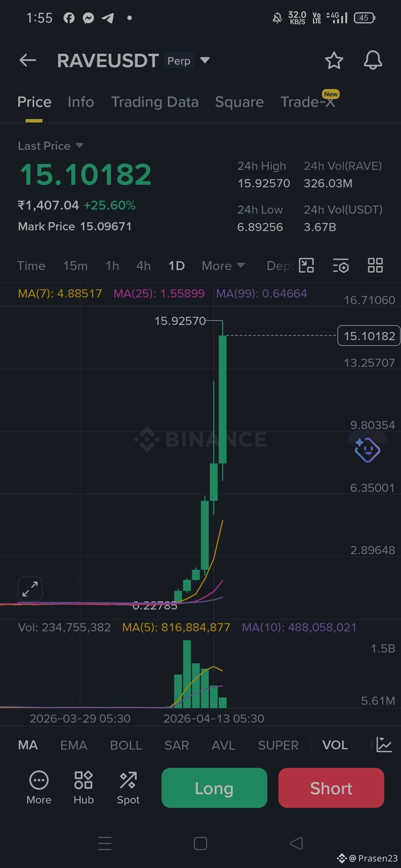This screenshot has width=401, height=868.
Task: Open the Perp contract type label
Action: 179,60
